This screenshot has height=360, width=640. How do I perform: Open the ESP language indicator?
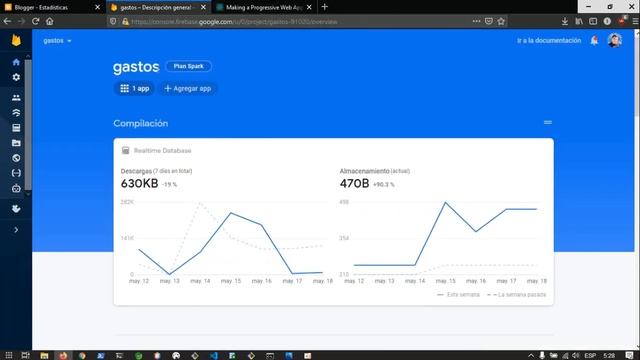point(590,356)
